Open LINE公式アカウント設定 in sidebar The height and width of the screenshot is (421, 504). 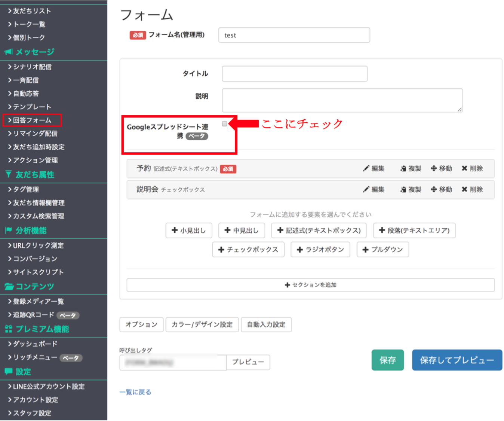(49, 387)
